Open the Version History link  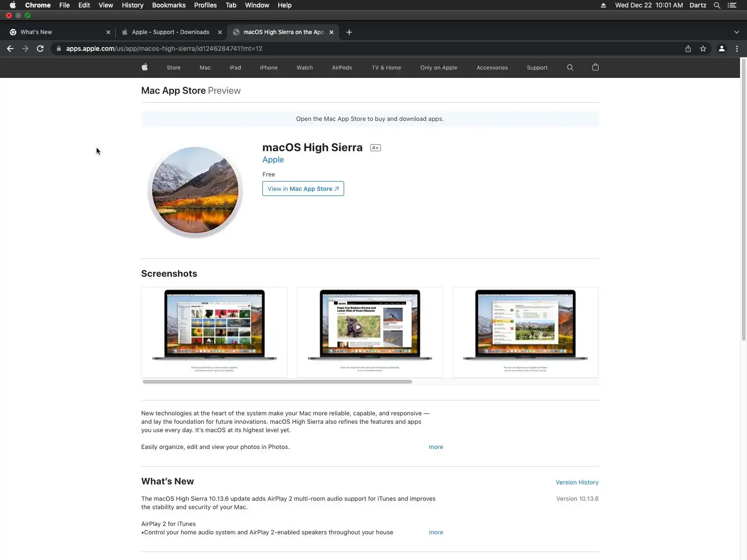pyautogui.click(x=577, y=483)
